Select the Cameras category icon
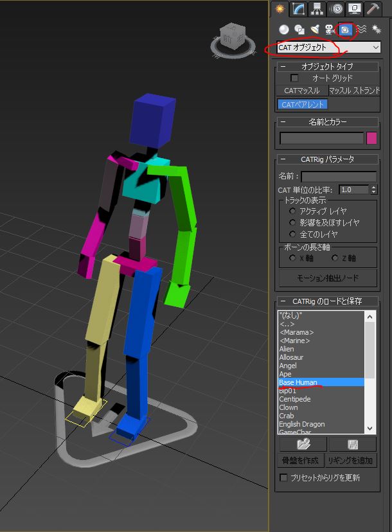The image size is (392, 532). [x=330, y=29]
